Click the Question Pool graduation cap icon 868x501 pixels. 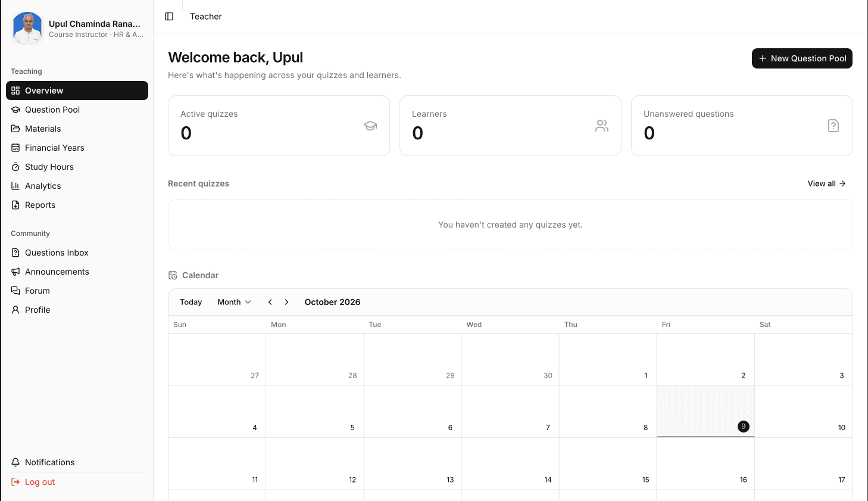tap(15, 110)
